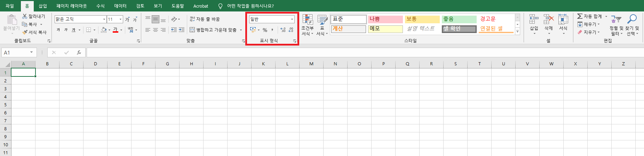Align text to the right
The width and height of the screenshot is (644, 156).
(x=163, y=30)
